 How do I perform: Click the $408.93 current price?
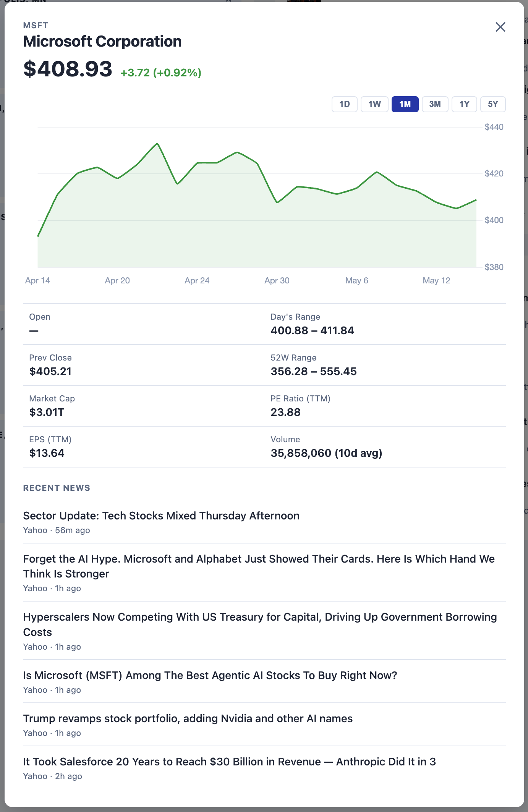[68, 69]
